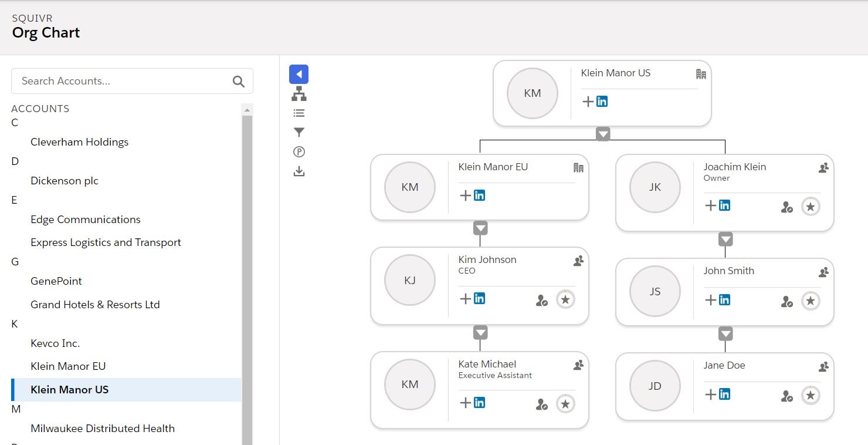Click plus icon on Jane Doe card
This screenshot has width=868, height=445.
point(710,395)
